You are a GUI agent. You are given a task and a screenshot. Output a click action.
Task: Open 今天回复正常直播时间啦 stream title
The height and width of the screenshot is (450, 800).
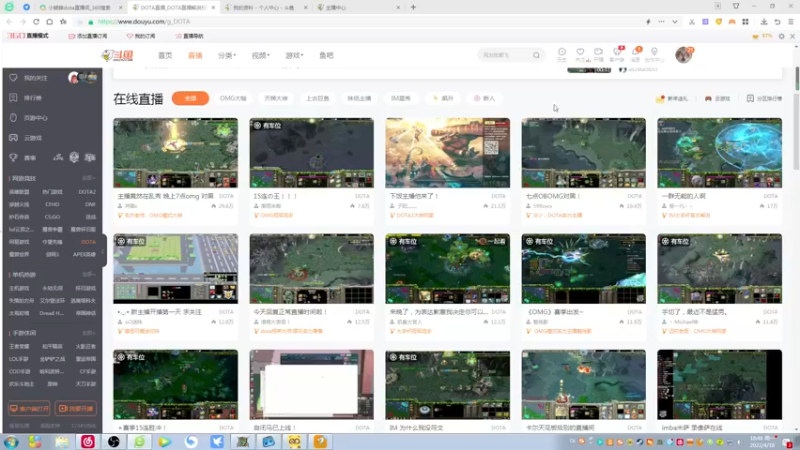[290, 312]
